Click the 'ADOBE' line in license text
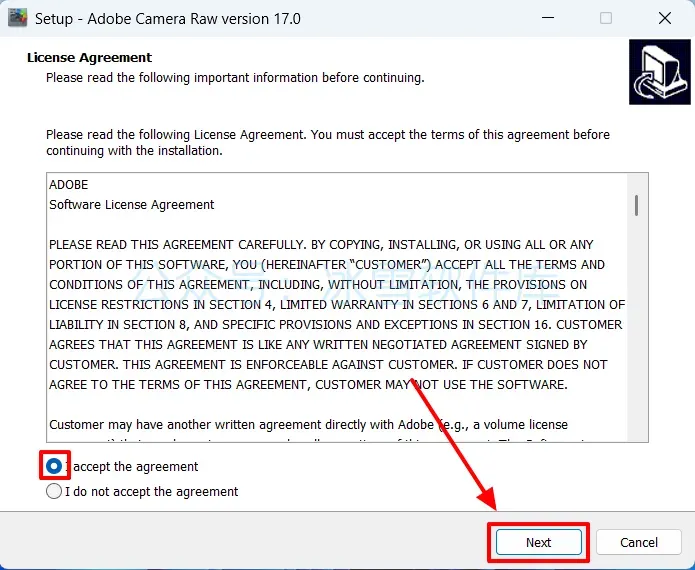The height and width of the screenshot is (570, 695). [x=69, y=184]
